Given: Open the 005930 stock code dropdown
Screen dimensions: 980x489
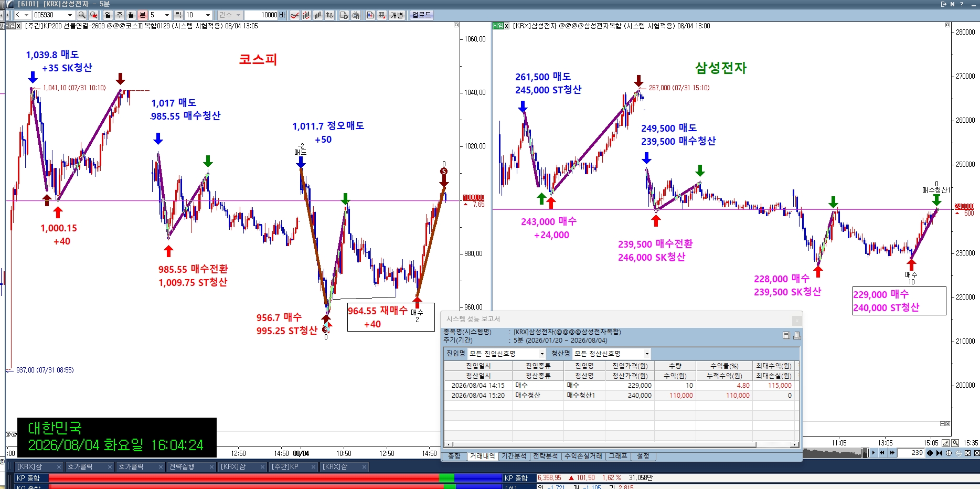Looking at the screenshot, I should (70, 15).
